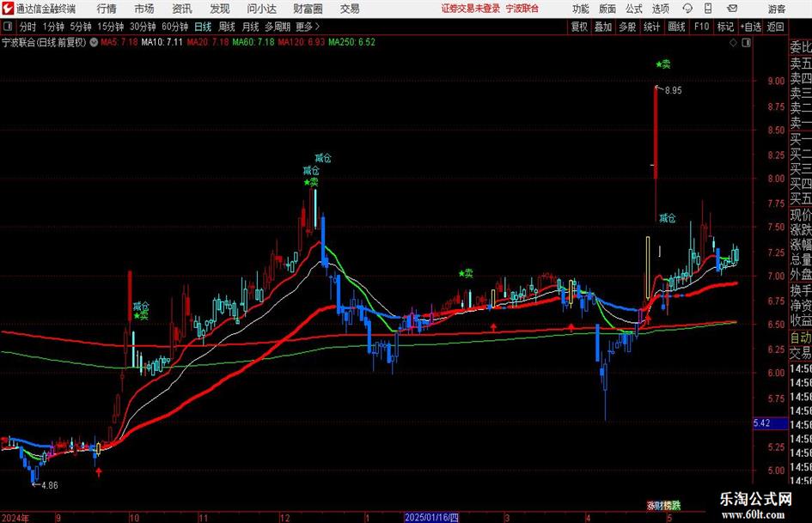Click the MA250: 6.52 indicator value
812x523 pixels.
351,42
